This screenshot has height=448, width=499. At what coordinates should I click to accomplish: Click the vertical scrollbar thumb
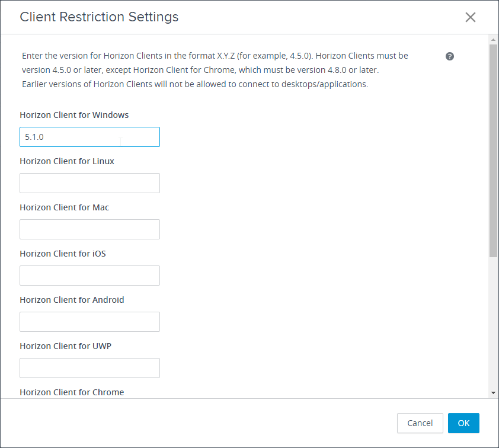(493, 151)
